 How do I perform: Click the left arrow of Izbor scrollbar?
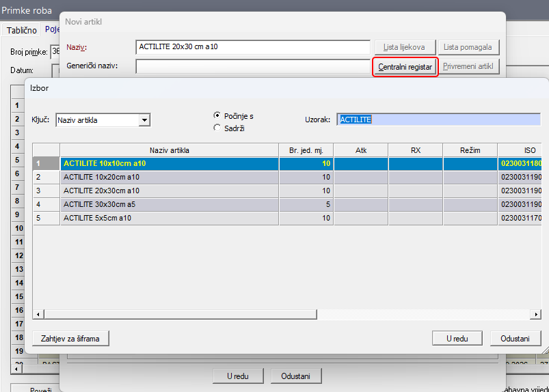pyautogui.click(x=38, y=314)
